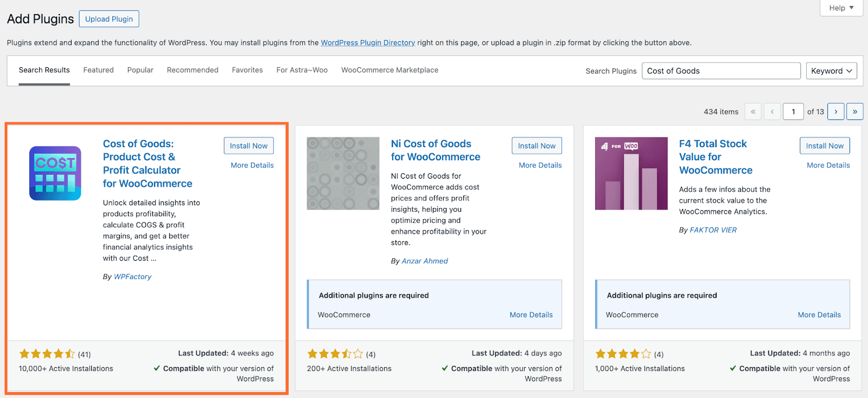Click the "200+ Active Installations" text
The width and height of the screenshot is (868, 398).
coord(349,368)
